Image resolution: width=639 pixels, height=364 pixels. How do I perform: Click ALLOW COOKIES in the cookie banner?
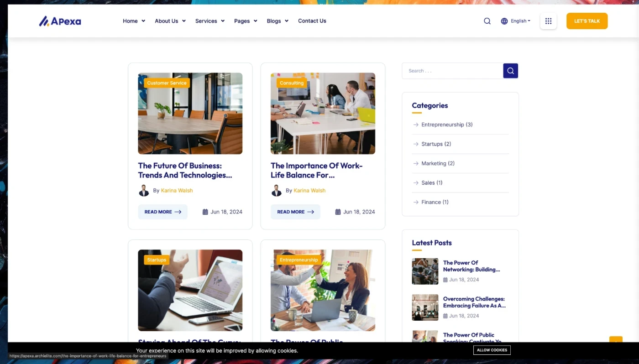[x=492, y=350]
